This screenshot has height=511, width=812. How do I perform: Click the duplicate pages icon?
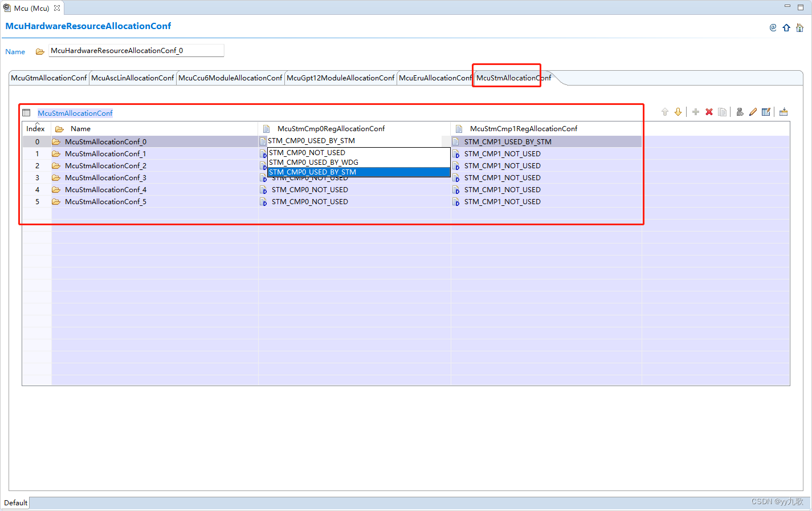click(x=723, y=112)
